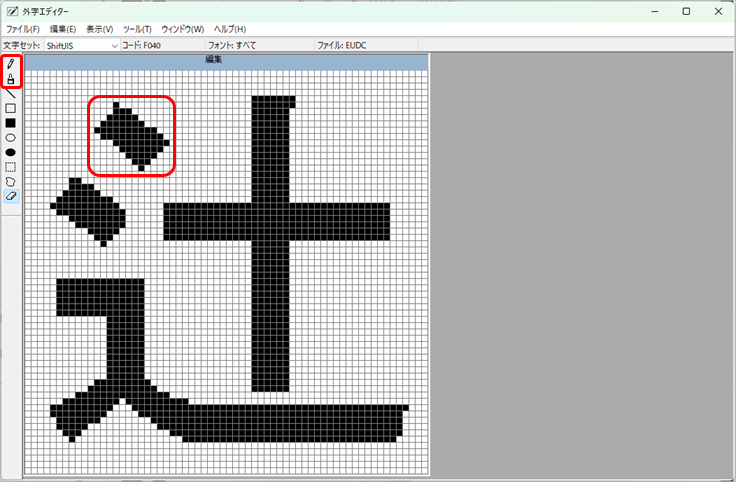The image size is (736, 482).
Task: Click the vertical stroke of the glyph
Action: pos(272,300)
